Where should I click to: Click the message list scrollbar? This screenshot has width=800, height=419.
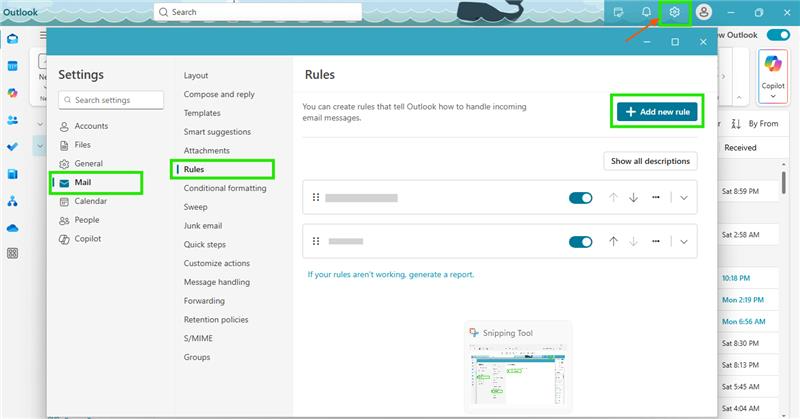point(784,182)
